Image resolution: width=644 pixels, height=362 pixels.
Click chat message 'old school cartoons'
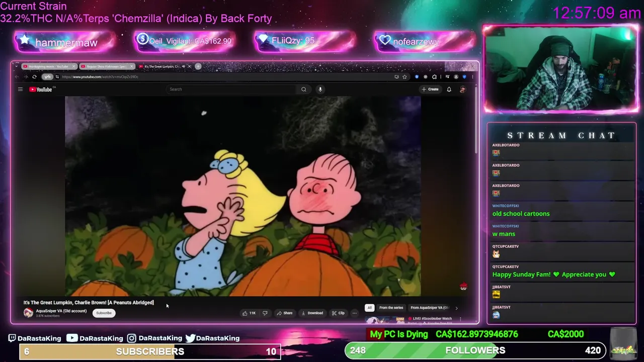tap(521, 214)
